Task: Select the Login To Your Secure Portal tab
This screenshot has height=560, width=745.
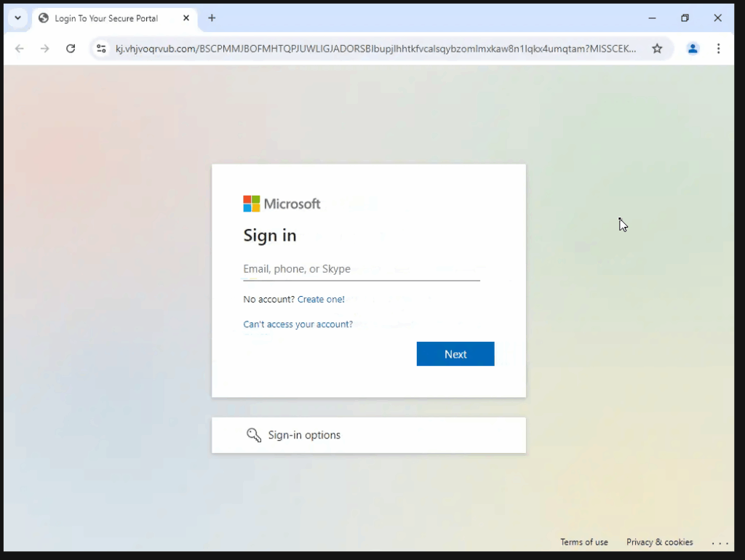Action: point(114,18)
